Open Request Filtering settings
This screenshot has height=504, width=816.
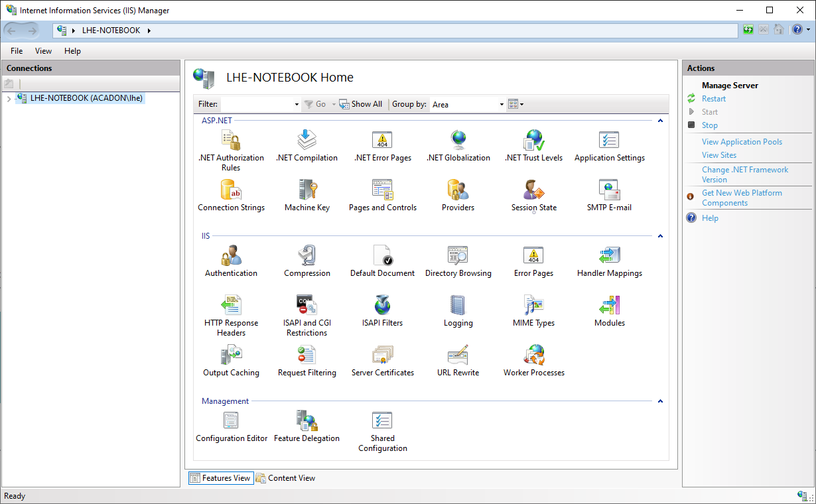306,355
